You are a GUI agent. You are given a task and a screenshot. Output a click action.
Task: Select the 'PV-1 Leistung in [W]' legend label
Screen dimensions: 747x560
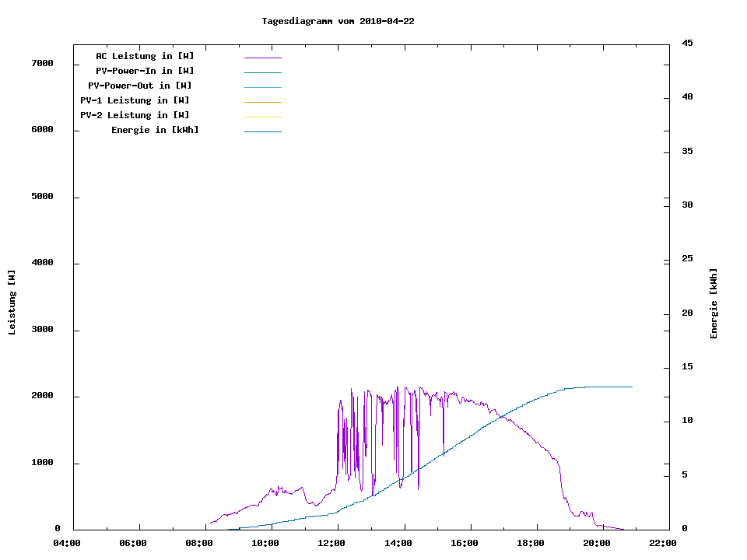[x=135, y=100]
